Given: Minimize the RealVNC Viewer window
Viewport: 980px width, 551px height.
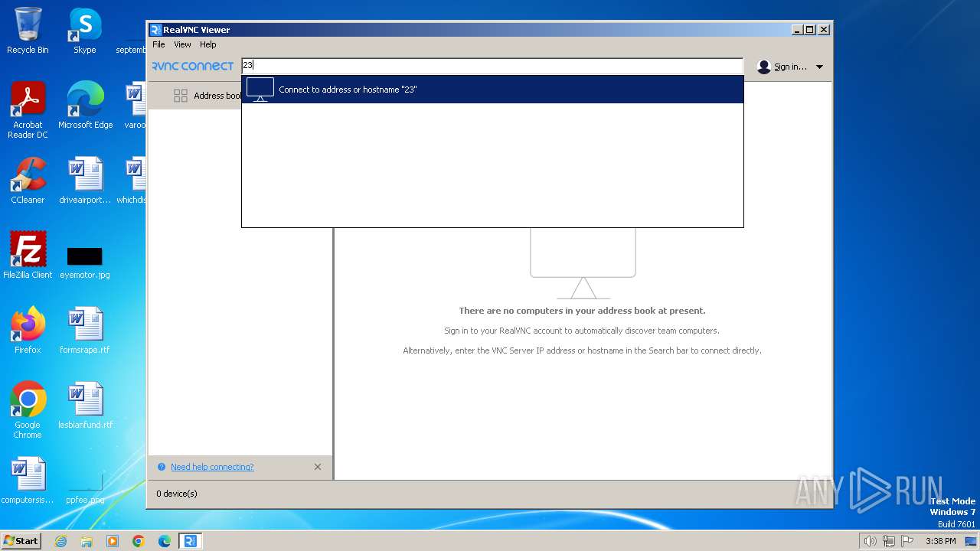Looking at the screenshot, I should [x=797, y=30].
